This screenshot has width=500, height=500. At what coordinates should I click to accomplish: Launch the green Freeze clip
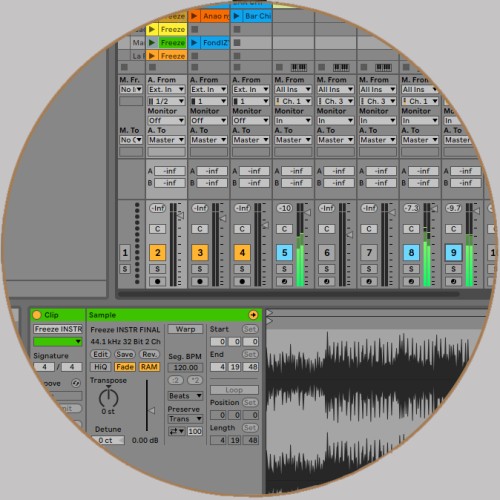[x=152, y=43]
